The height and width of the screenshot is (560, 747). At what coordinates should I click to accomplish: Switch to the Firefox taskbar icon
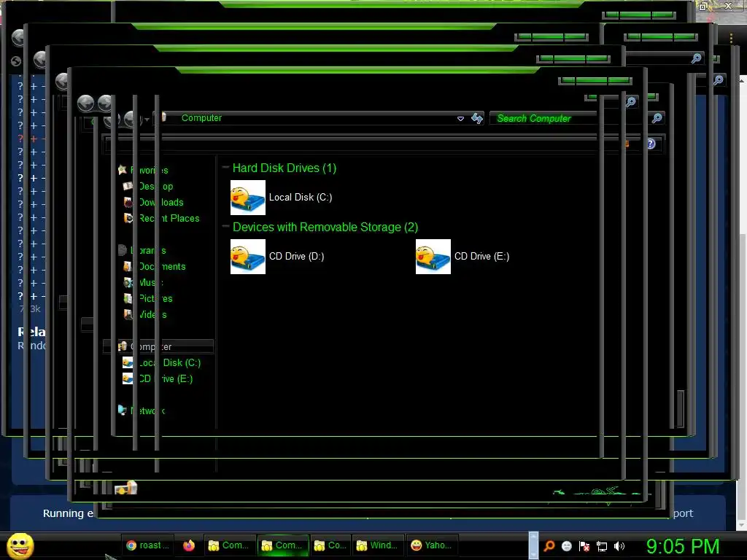189,545
